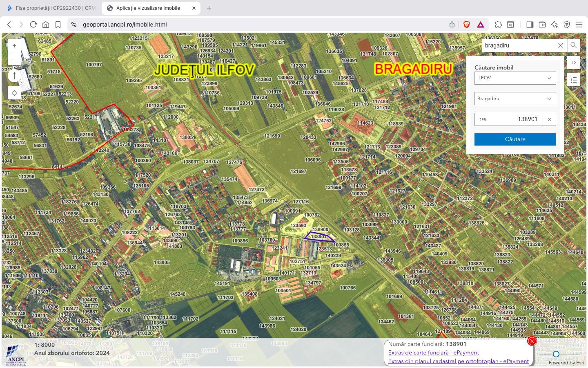Open the browser extensions puzzle icon
This screenshot has height=368, width=588.
point(498,24)
